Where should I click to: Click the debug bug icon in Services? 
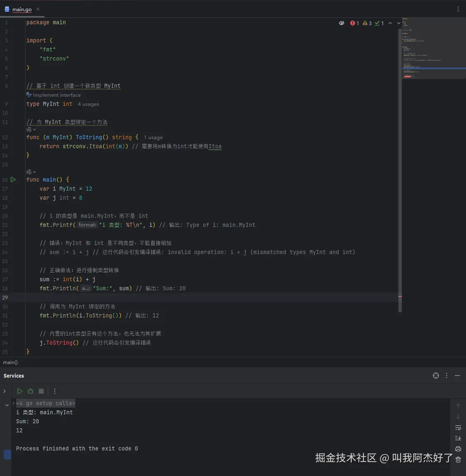30,391
